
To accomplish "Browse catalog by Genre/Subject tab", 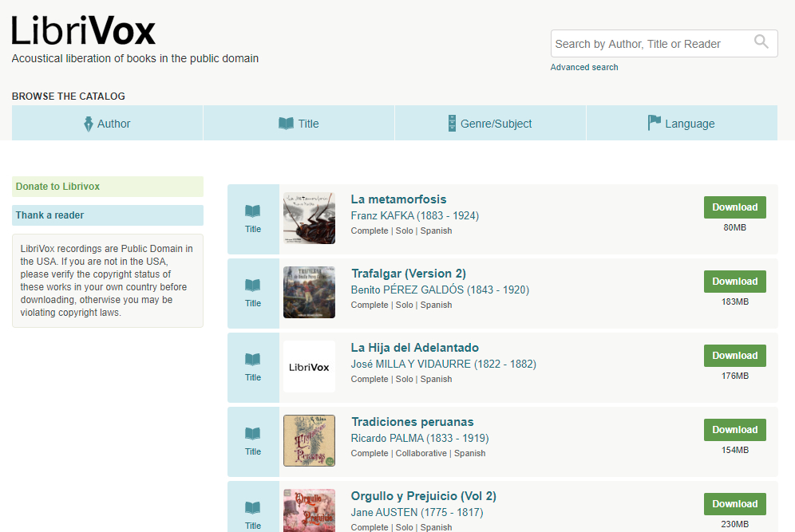I will (490, 123).
